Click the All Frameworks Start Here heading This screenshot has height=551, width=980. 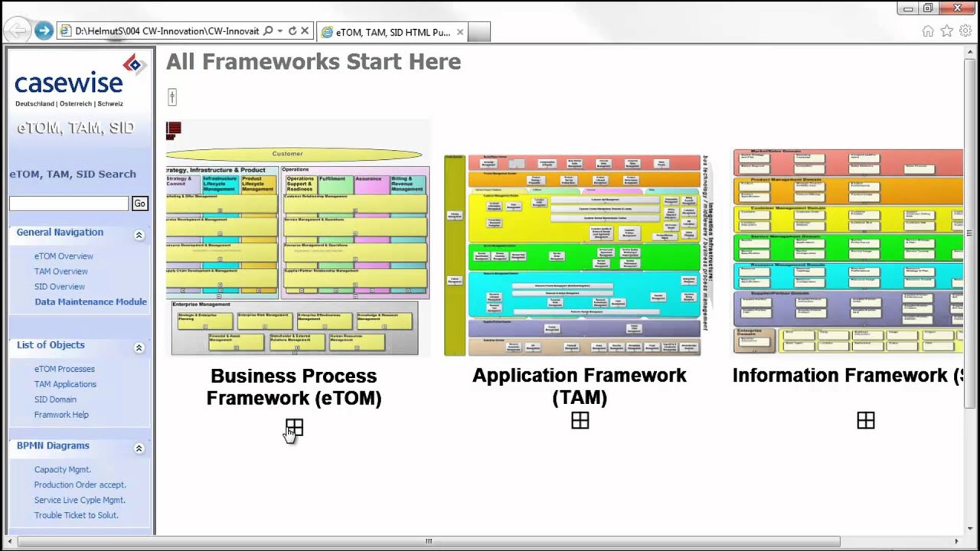(313, 62)
